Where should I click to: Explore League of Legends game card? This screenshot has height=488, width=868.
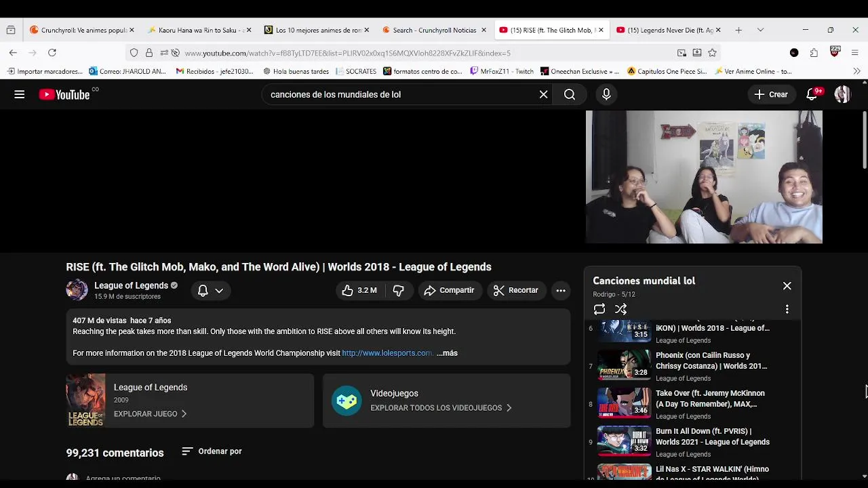tap(190, 401)
